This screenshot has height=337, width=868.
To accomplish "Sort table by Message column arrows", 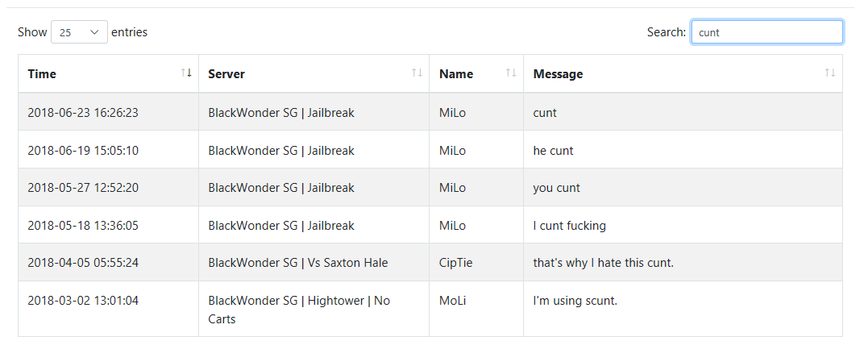I will [x=830, y=73].
